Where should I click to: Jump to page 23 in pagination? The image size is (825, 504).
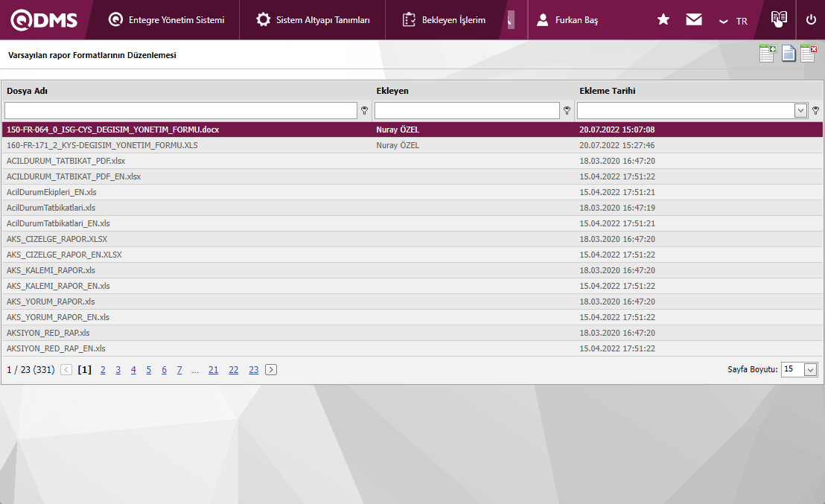254,370
